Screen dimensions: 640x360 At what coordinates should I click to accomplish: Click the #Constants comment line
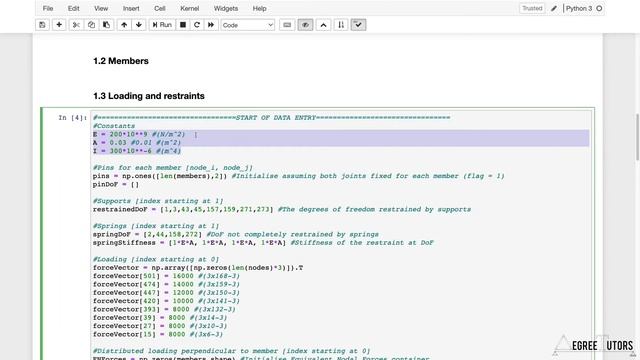pos(113,126)
